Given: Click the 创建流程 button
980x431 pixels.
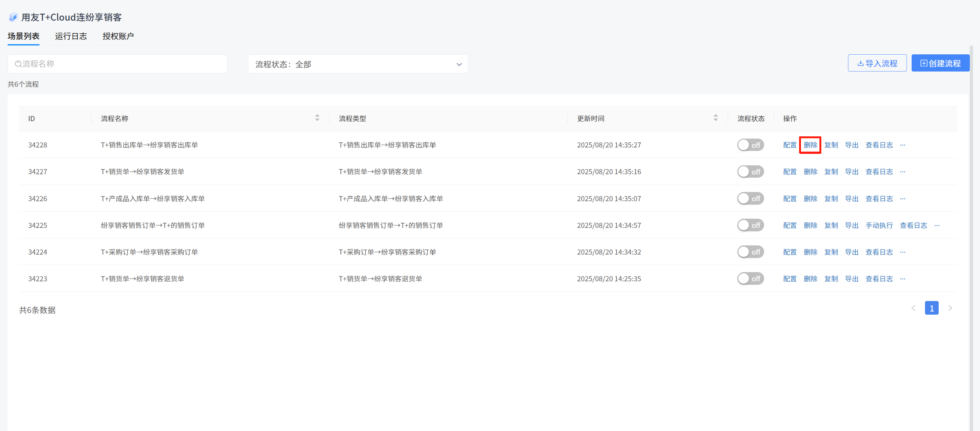Looking at the screenshot, I should click(941, 63).
